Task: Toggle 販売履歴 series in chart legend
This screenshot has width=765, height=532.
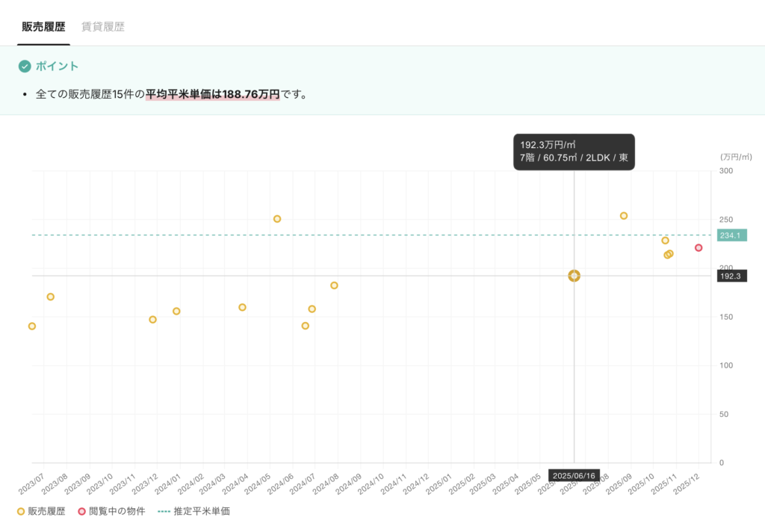Action: tap(41, 512)
